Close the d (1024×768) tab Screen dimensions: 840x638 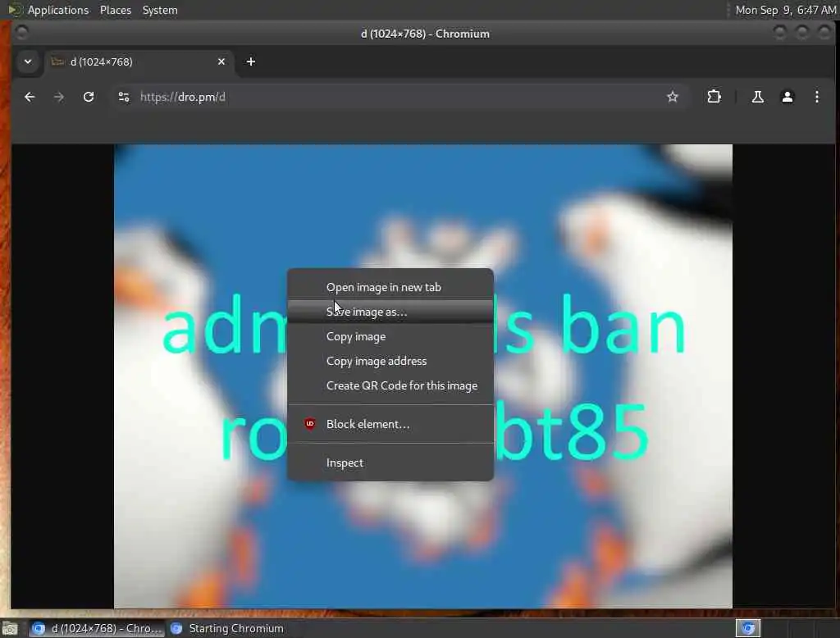point(221,62)
